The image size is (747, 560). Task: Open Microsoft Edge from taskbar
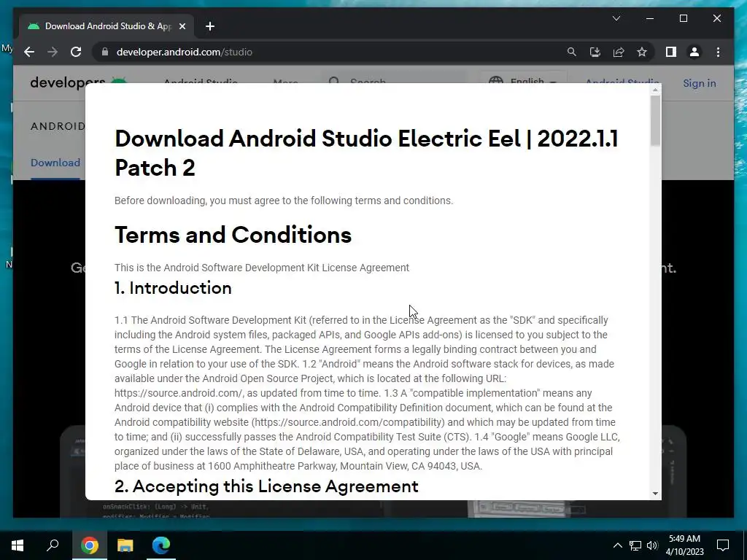coord(161,545)
